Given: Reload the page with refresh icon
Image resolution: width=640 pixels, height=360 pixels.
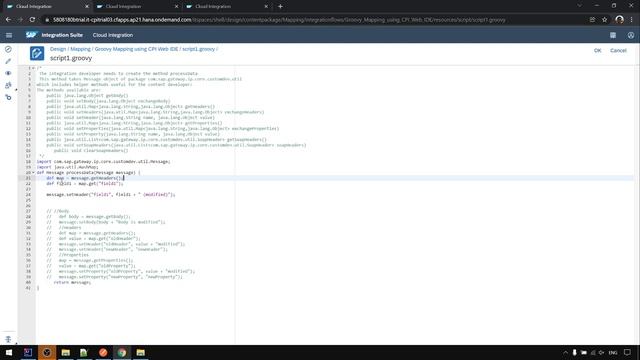Looking at the screenshot, I should pyautogui.click(x=32, y=20).
